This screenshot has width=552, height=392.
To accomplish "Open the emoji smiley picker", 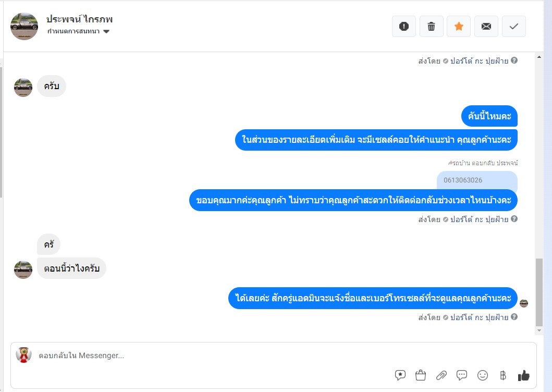I will click(x=482, y=375).
